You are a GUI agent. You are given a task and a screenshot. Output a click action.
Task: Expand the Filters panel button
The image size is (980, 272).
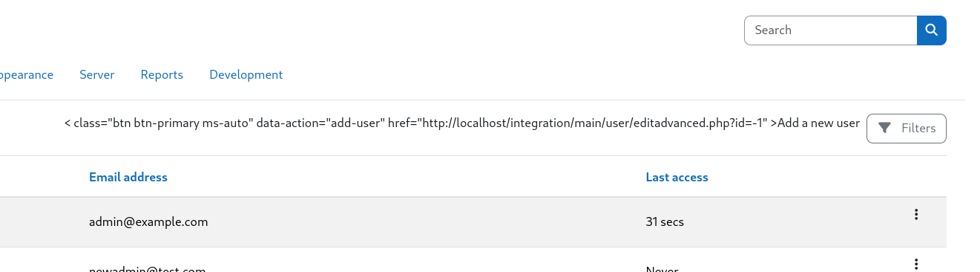click(x=907, y=129)
